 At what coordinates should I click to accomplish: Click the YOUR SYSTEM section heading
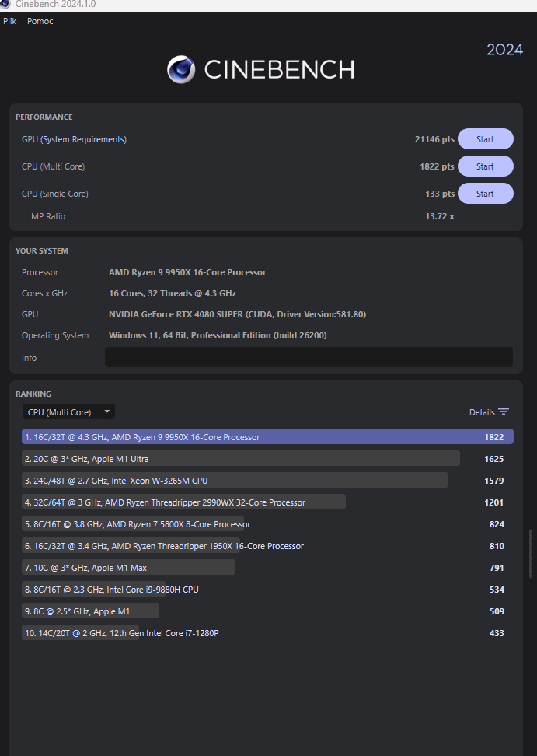tap(42, 250)
